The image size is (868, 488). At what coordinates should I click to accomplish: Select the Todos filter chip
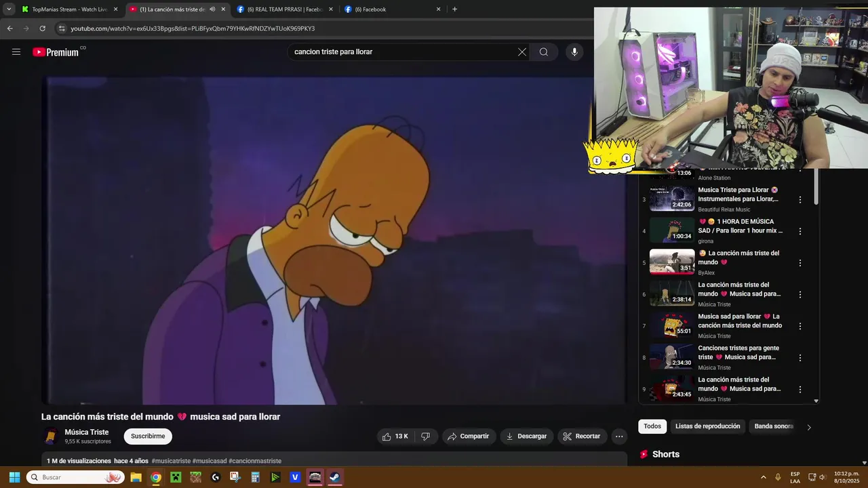(652, 426)
